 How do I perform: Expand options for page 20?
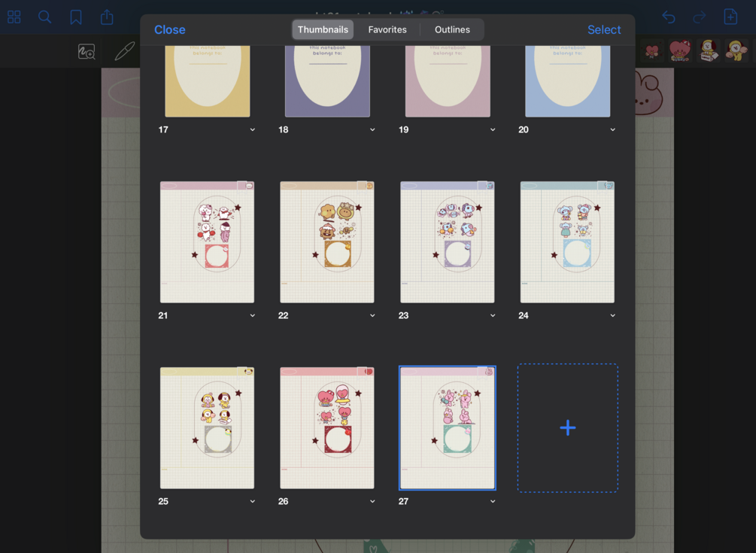coord(613,129)
